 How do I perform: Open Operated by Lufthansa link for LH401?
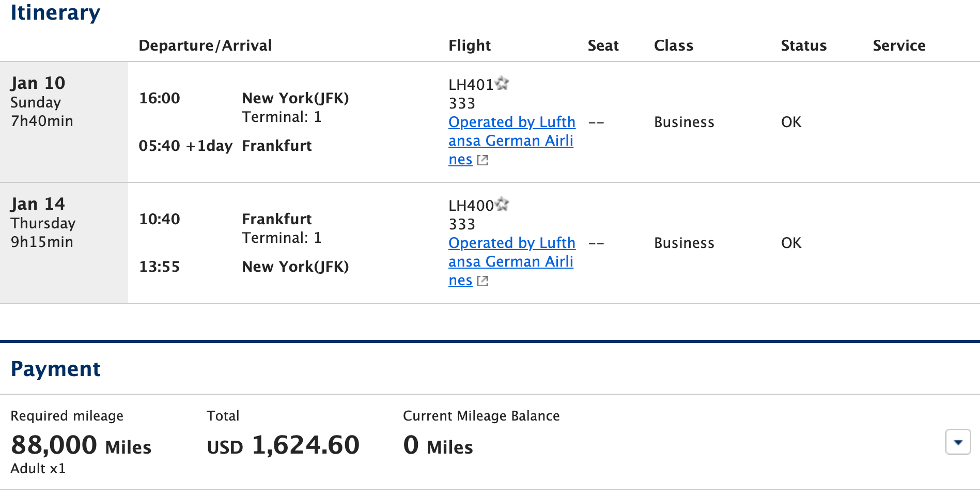[511, 141]
